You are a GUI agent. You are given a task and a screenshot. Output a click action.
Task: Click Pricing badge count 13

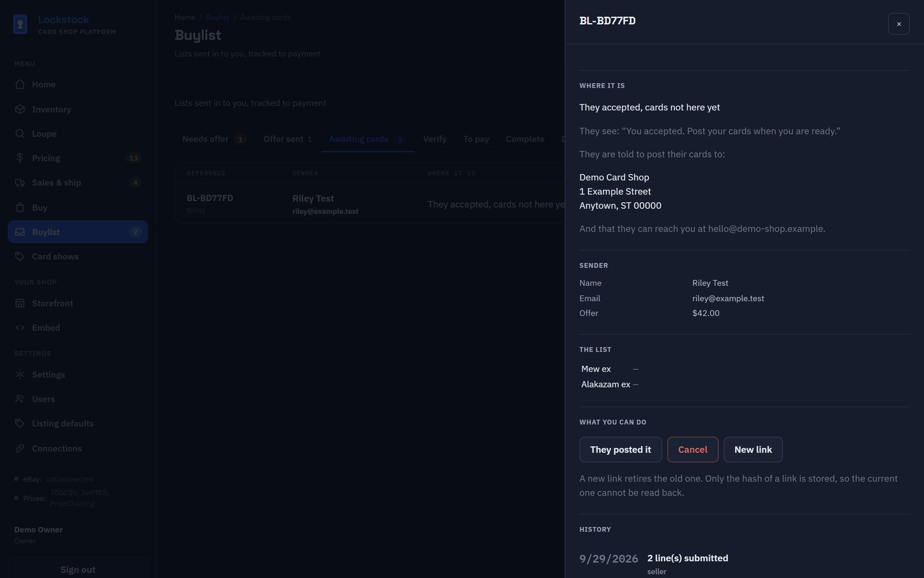point(133,158)
